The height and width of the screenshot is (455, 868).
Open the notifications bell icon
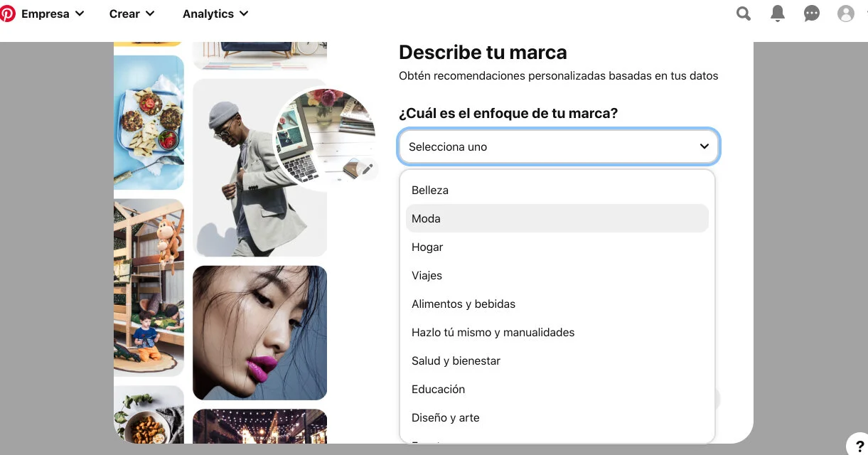pyautogui.click(x=778, y=14)
